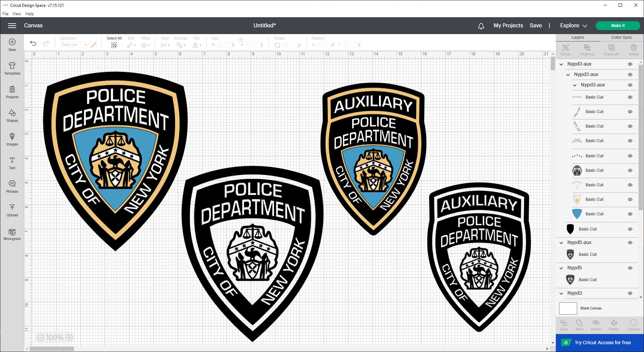Select the Text tool
644x352 pixels.
(12, 163)
